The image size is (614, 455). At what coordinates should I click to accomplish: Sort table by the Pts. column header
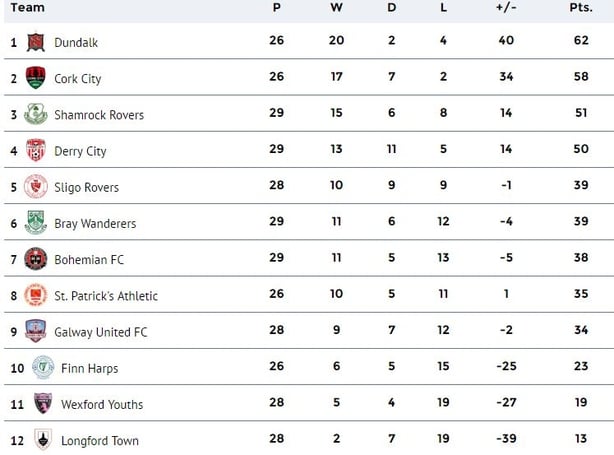(581, 7)
